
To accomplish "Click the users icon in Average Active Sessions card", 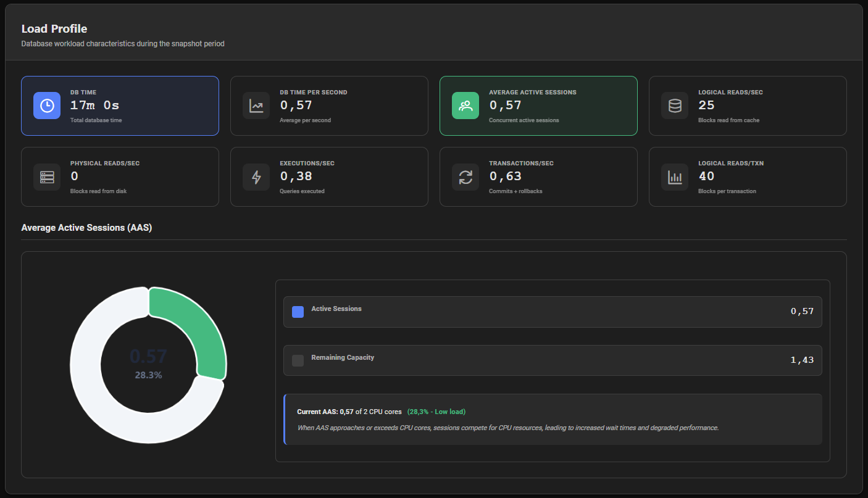I will (465, 106).
